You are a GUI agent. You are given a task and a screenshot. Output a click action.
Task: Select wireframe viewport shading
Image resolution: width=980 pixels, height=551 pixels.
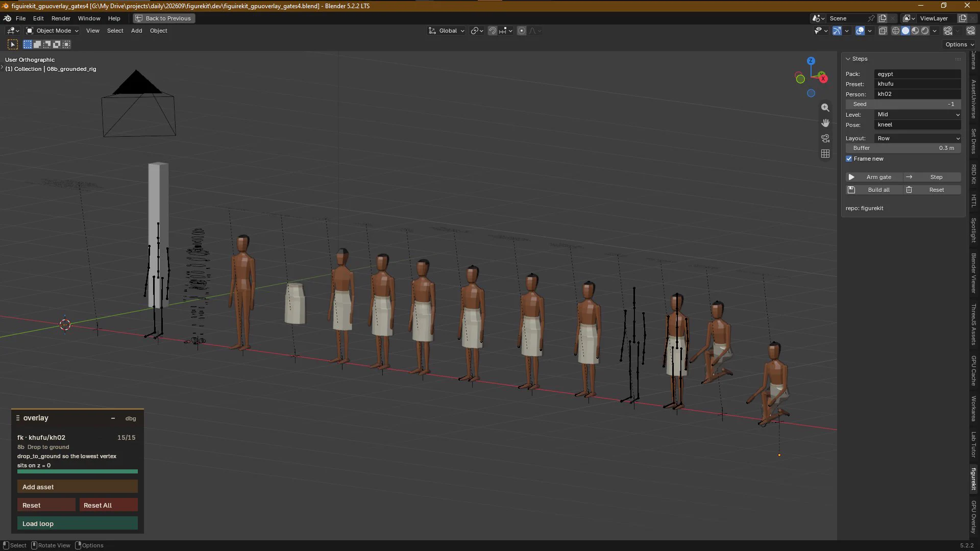pyautogui.click(x=895, y=31)
